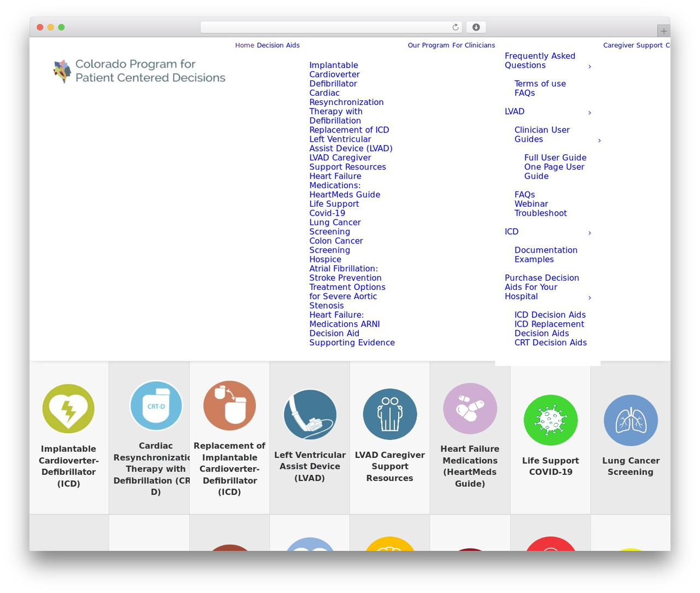
Task: Open ICD Replacement Decision Aids link
Action: [550, 329]
